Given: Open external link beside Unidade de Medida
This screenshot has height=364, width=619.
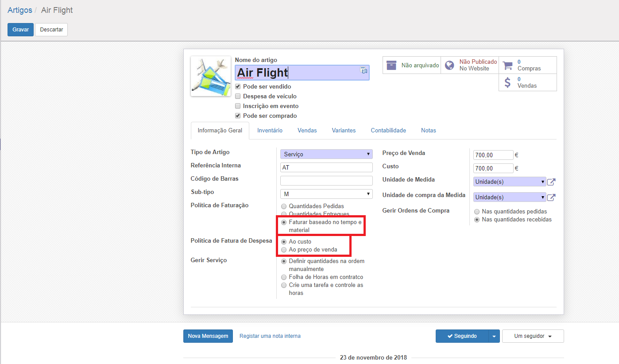Looking at the screenshot, I should 551,182.
